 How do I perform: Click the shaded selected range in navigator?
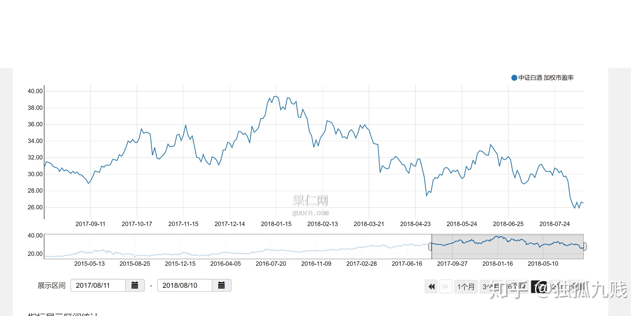507,246
